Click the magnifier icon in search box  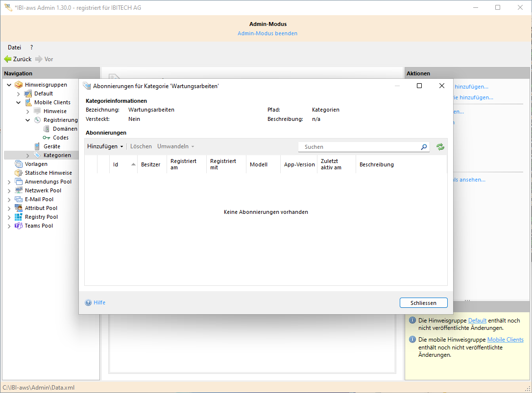(x=424, y=147)
